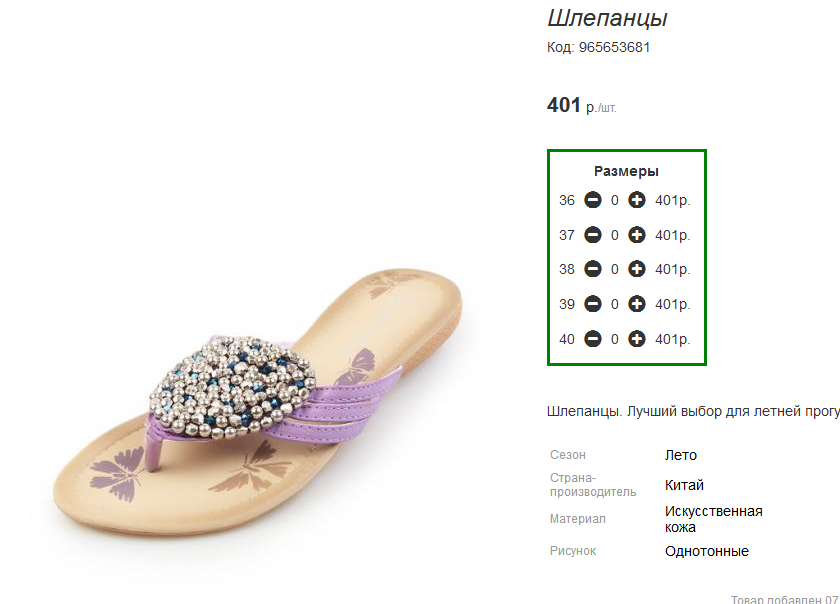Screen dimensions: 840x604
Task: Decrease quantity for size 36
Action: 592,200
